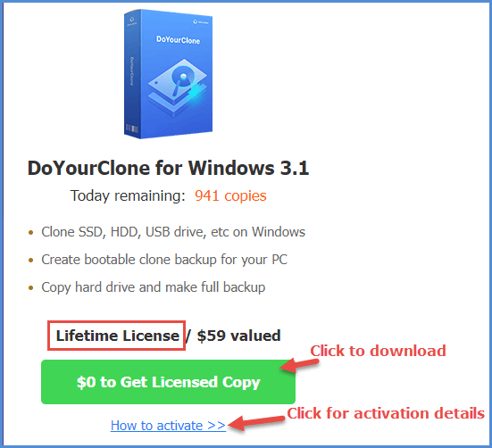Click the boxed Lifetime License label
The height and width of the screenshot is (448, 492).
pos(116,336)
